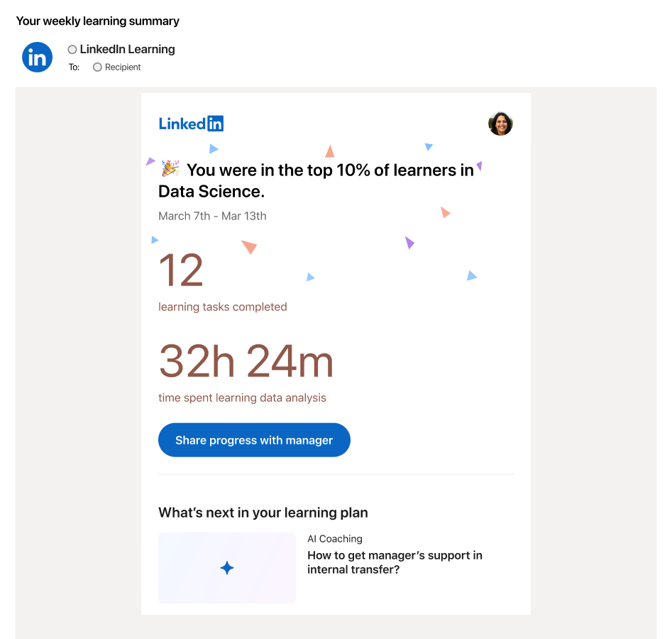The height and width of the screenshot is (639, 672).
Task: Click the Recipient name in To field
Action: (123, 67)
